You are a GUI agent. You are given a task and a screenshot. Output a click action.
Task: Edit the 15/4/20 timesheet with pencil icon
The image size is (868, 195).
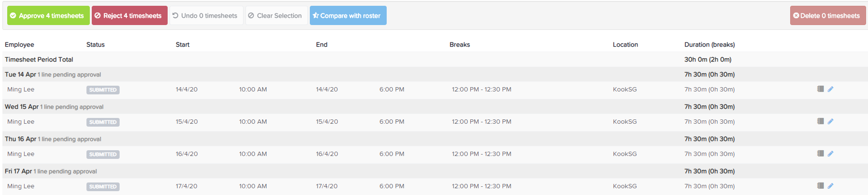pyautogui.click(x=831, y=121)
